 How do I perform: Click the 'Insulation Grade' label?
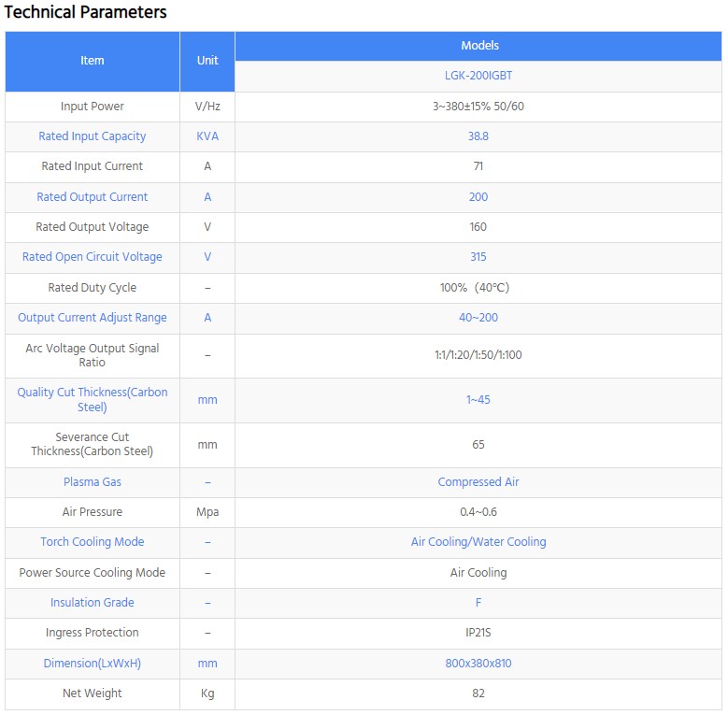pos(92,603)
